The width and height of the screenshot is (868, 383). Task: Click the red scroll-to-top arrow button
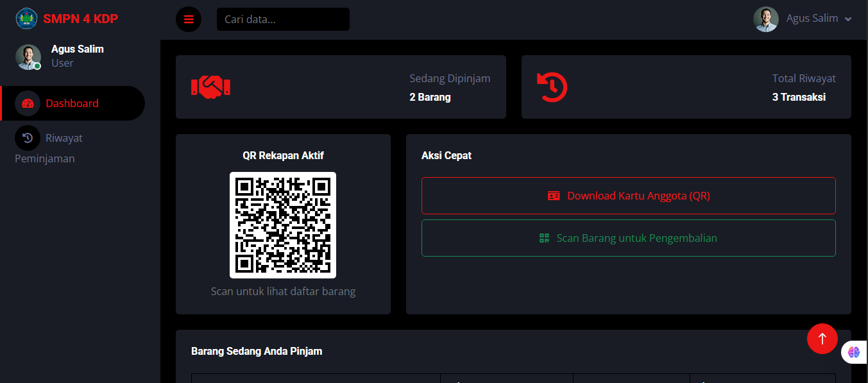click(822, 338)
